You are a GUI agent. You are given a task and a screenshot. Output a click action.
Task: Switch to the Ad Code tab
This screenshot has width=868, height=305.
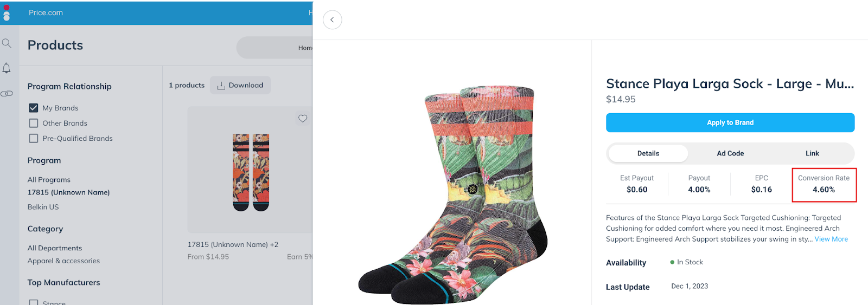tap(730, 153)
